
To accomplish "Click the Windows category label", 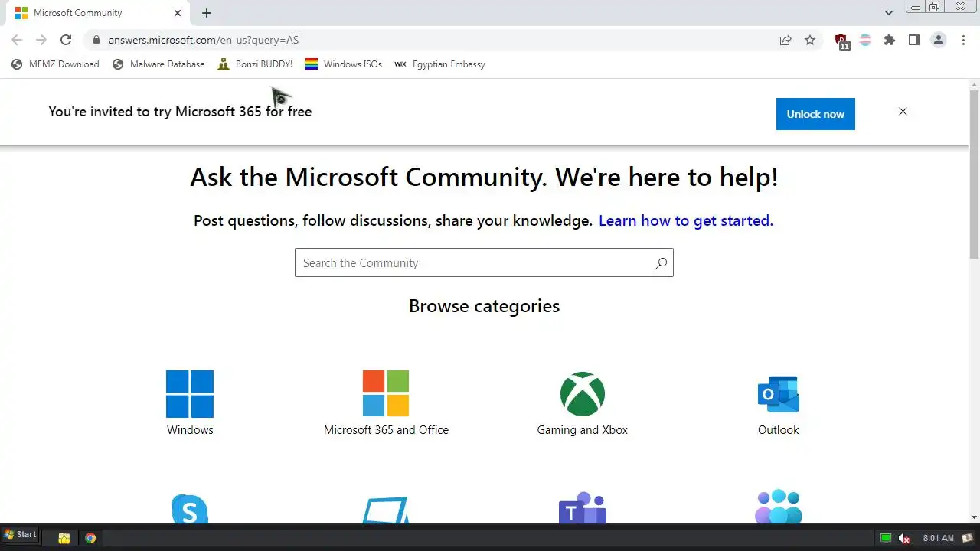I will [x=190, y=430].
